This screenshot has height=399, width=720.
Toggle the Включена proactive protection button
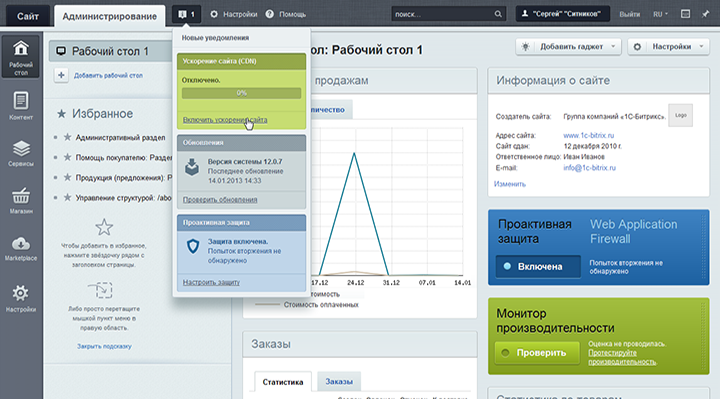538,266
